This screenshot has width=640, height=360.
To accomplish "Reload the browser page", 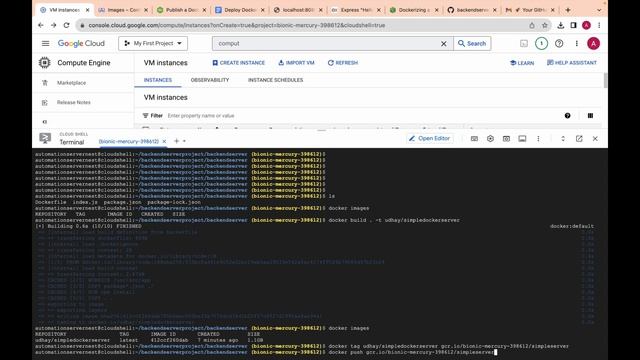I will 67,25.
